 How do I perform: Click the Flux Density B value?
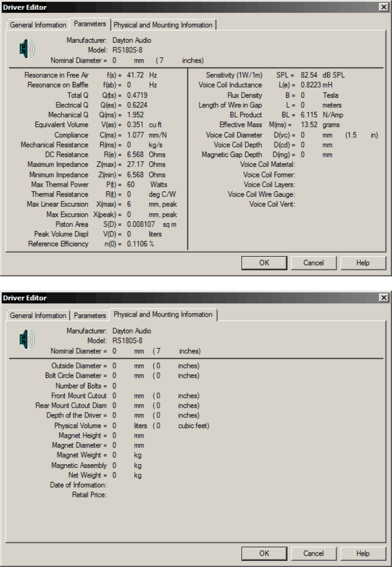(x=302, y=96)
